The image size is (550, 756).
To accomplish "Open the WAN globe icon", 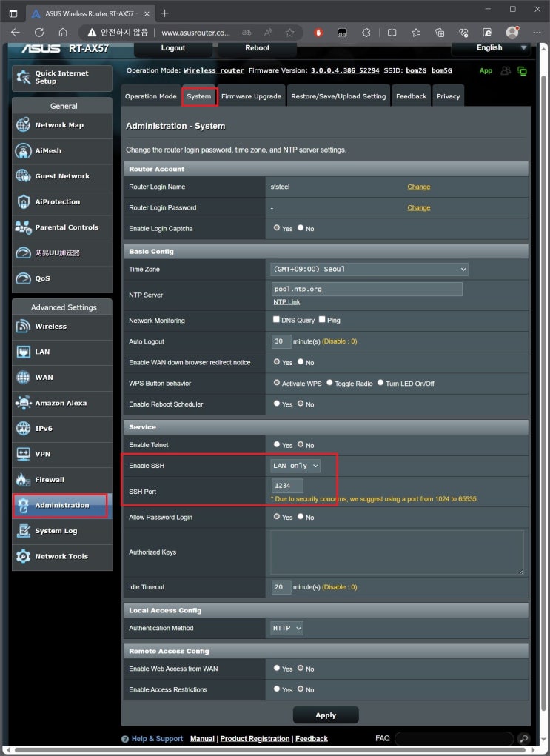I will point(23,378).
